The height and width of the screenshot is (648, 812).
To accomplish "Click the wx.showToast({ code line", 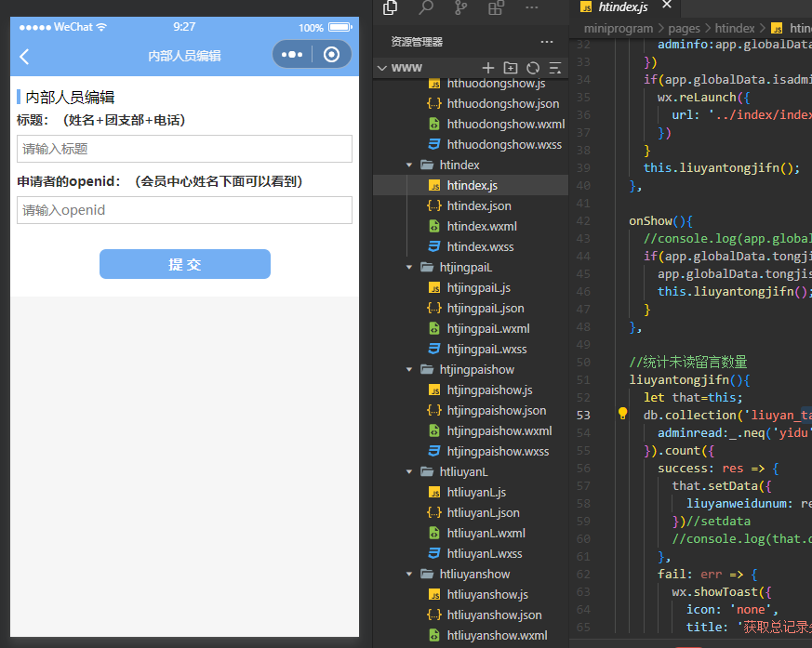I will tap(722, 591).
